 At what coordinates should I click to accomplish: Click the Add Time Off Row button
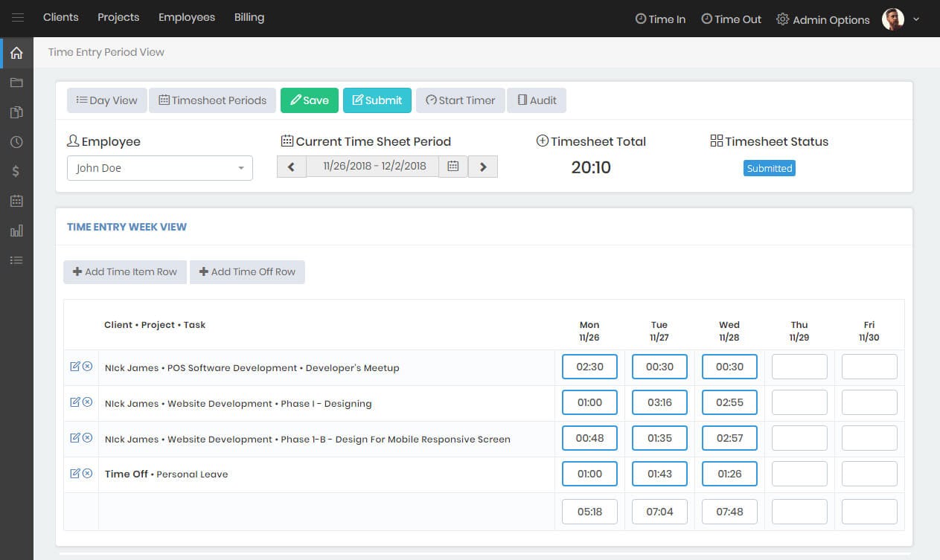[x=247, y=271]
